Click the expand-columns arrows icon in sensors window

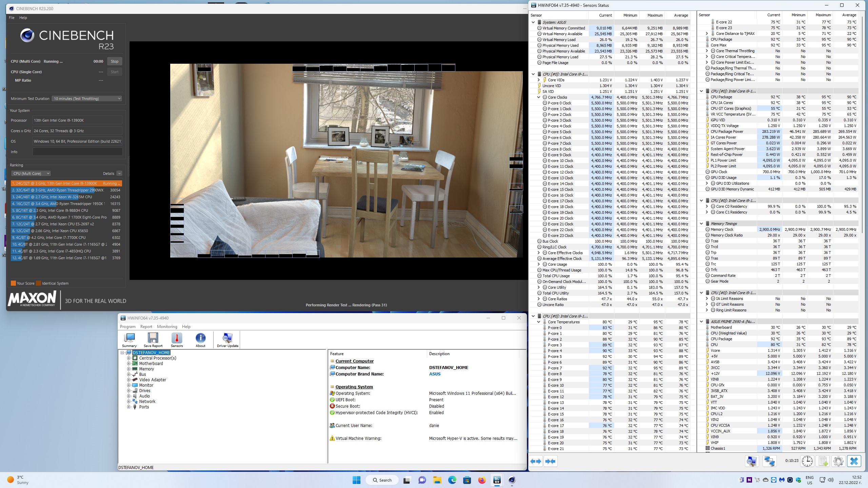(536, 461)
